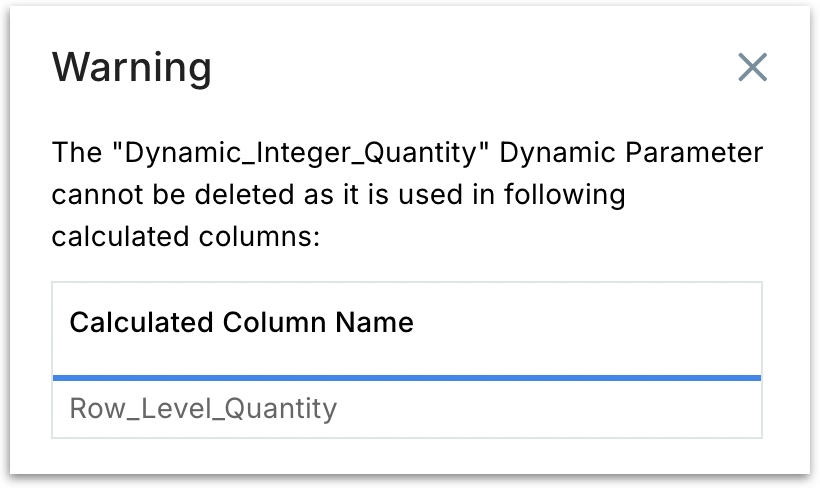
Task: Click the blue divider under the table header
Action: pos(406,377)
